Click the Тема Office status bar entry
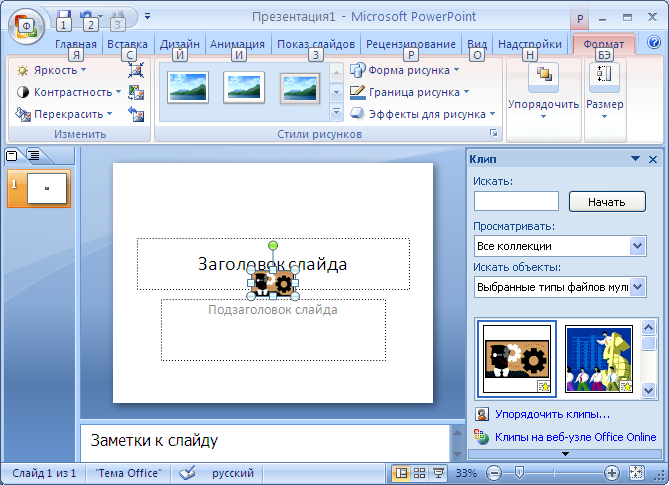Screen dimensions: 669x485 coord(128,473)
